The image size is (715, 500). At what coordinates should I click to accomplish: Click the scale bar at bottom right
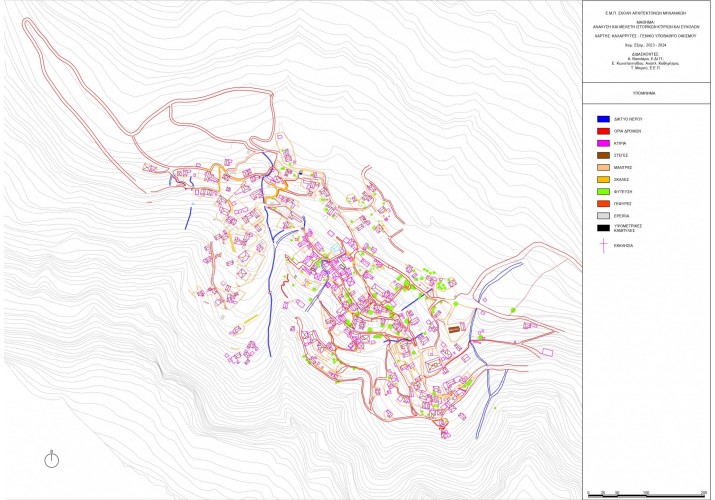tap(648, 495)
